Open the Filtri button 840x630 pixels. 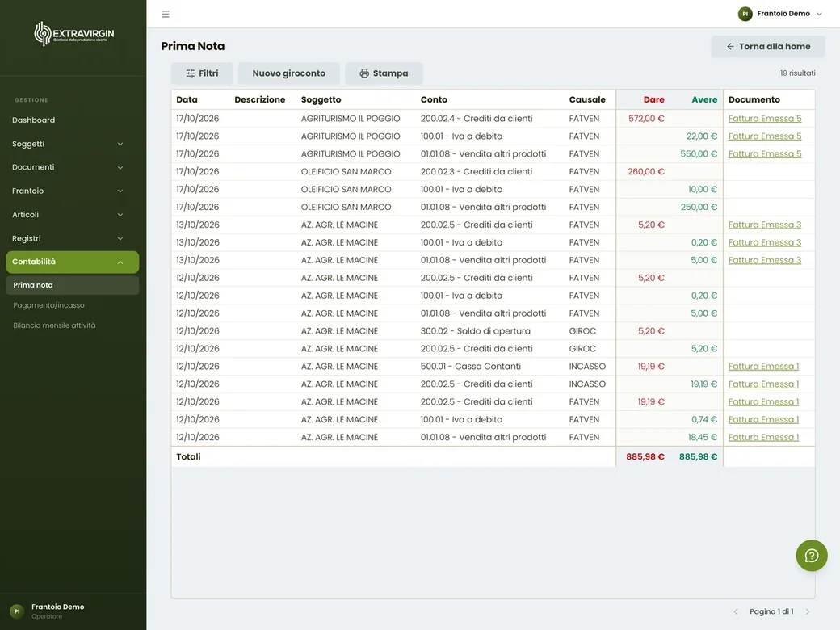click(x=202, y=73)
